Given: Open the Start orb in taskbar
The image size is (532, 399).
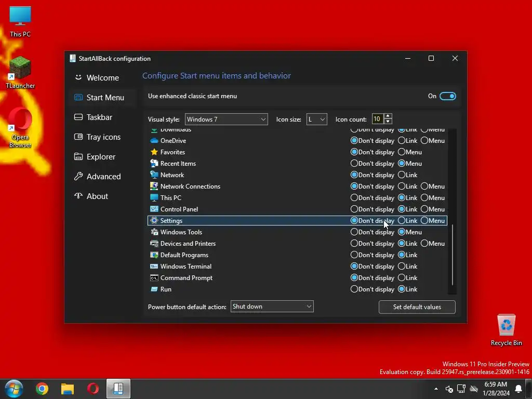Looking at the screenshot, I should coord(14,389).
